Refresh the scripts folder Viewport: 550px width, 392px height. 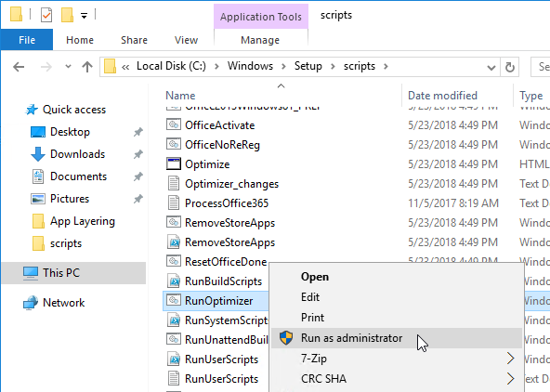(510, 67)
